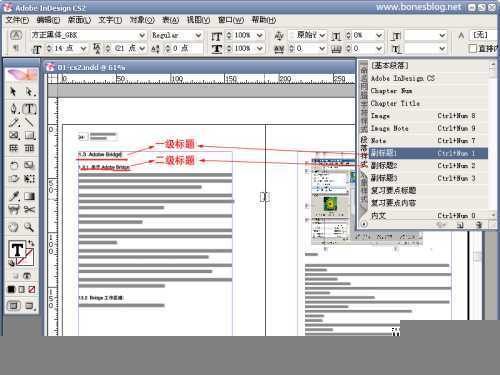Select the Zoom magnifier tool
Screen dimensions: 500x375
click(x=29, y=227)
